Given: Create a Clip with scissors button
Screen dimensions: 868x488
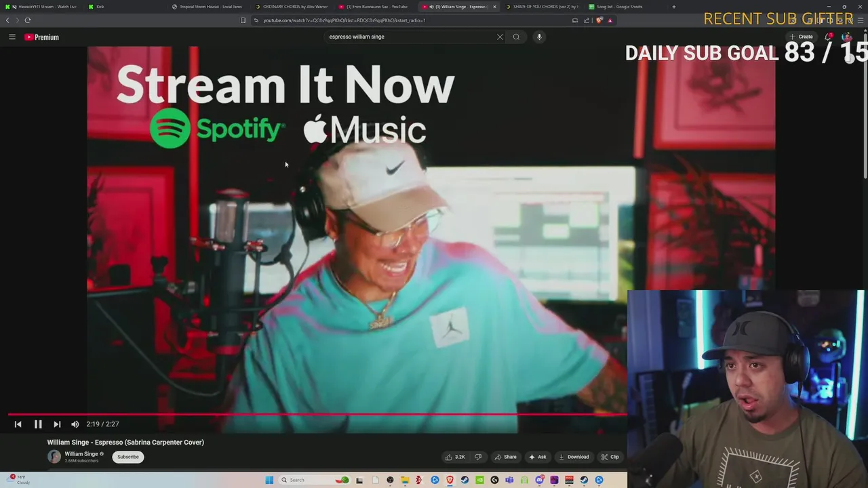Looking at the screenshot, I should 610,457.
